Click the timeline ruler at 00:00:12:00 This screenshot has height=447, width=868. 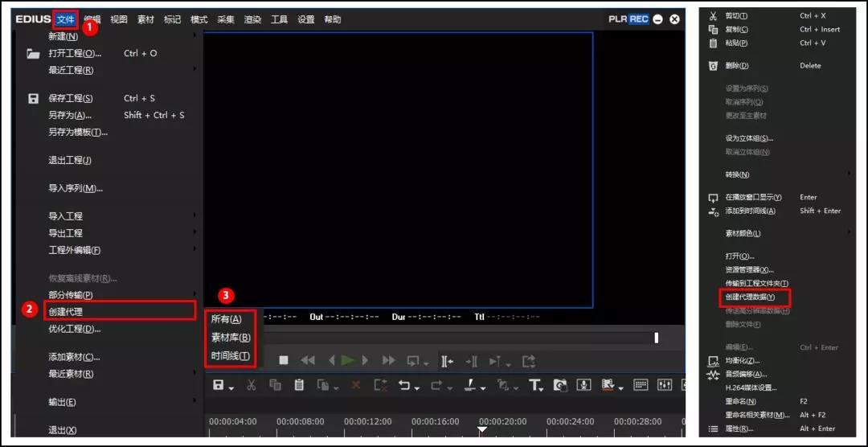[366, 421]
